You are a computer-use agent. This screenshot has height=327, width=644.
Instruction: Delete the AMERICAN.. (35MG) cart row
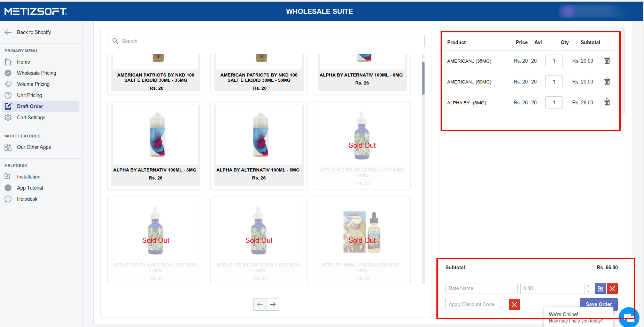[607, 61]
